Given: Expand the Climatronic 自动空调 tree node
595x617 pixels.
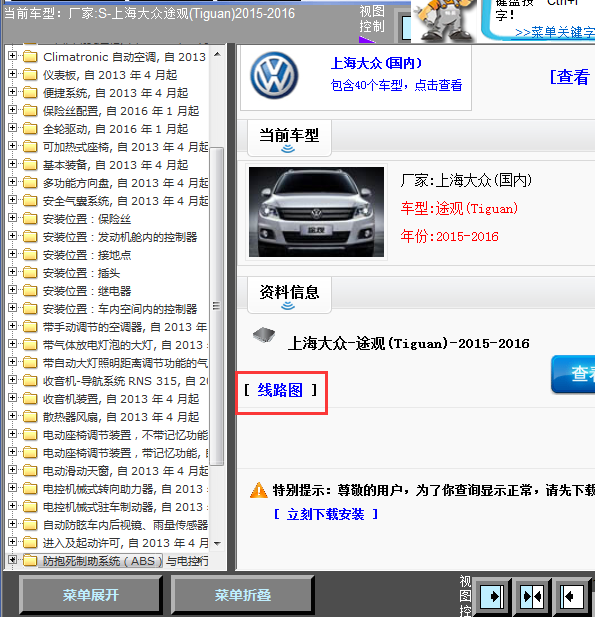Looking at the screenshot, I should [12, 55].
